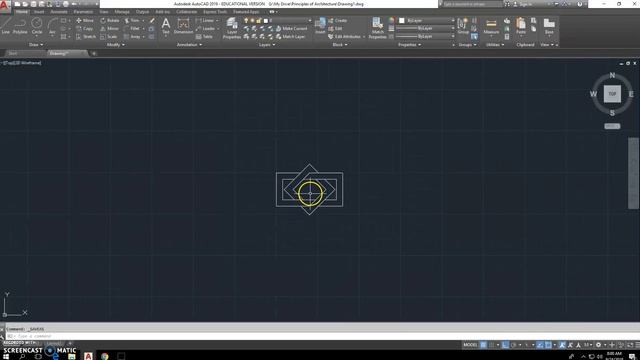
Task: Click the Group tool
Action: click(x=463, y=25)
